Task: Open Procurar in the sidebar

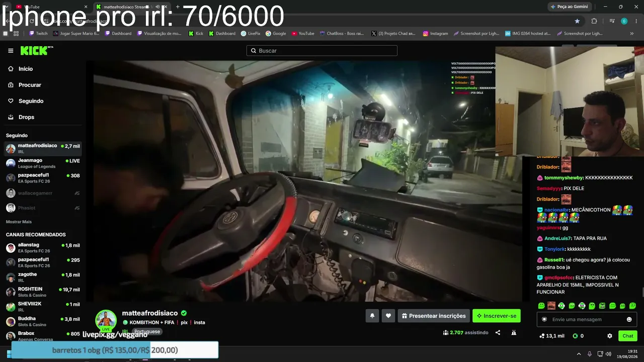Action: coord(25,85)
